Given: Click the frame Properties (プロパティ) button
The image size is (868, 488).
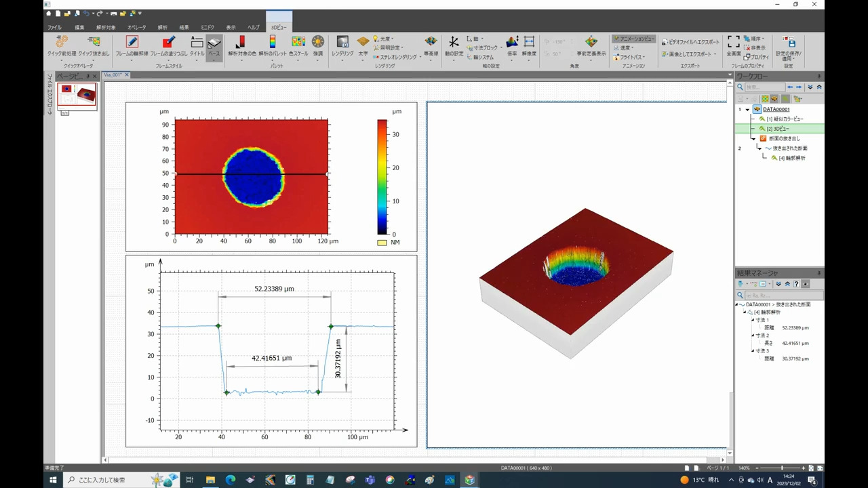Looking at the screenshot, I should tap(756, 57).
